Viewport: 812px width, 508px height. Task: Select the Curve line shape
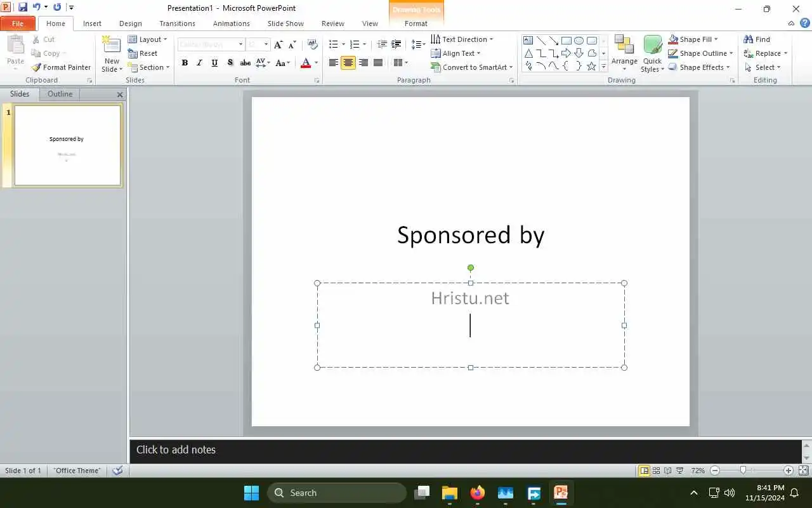(554, 65)
